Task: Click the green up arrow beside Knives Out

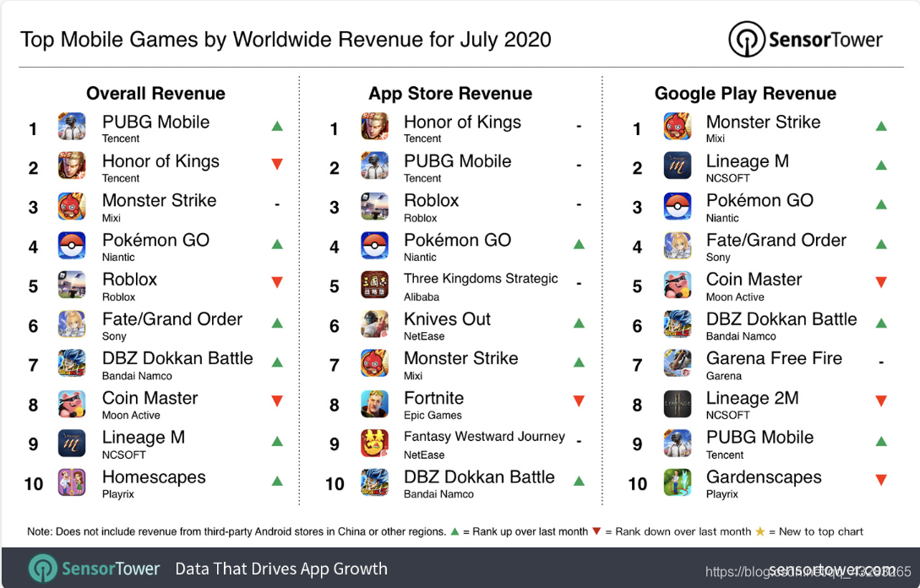Action: click(x=579, y=323)
